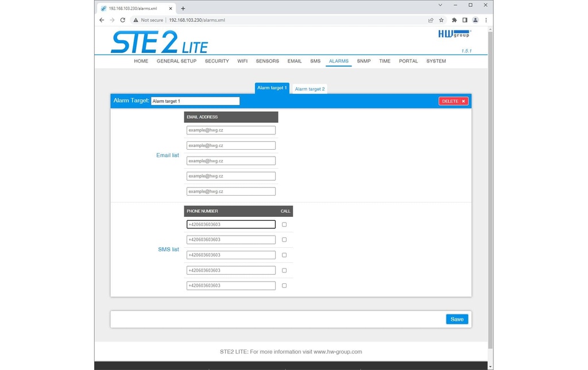Enable CALL checkbox for first phone number
The width and height of the screenshot is (588, 370).
pos(284,224)
